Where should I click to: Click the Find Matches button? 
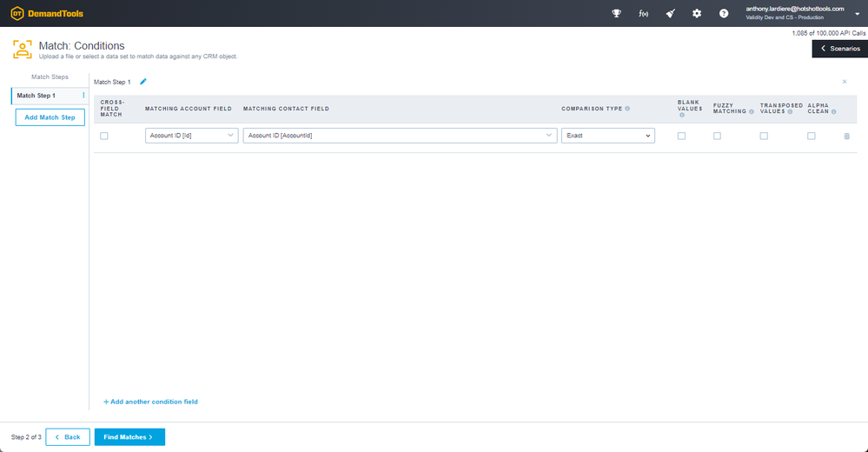tap(129, 437)
